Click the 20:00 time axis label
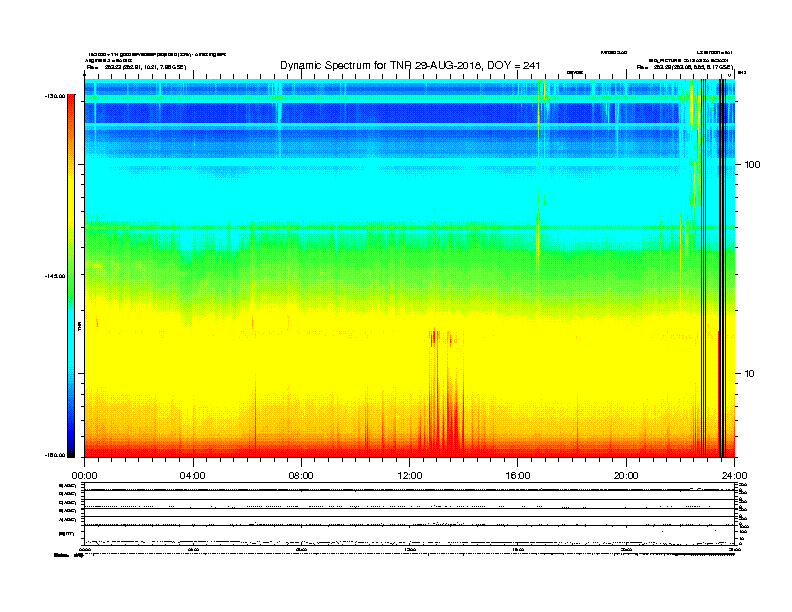 tap(626, 476)
